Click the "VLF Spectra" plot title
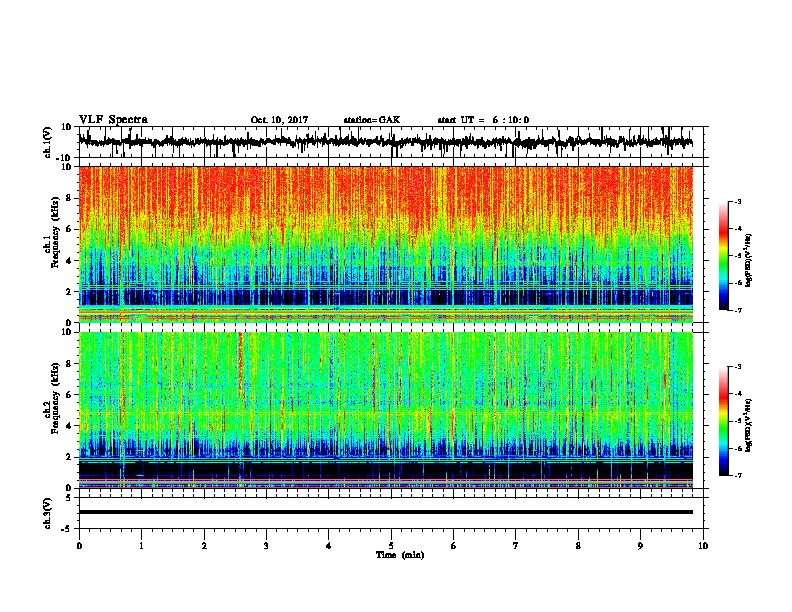 [x=113, y=120]
